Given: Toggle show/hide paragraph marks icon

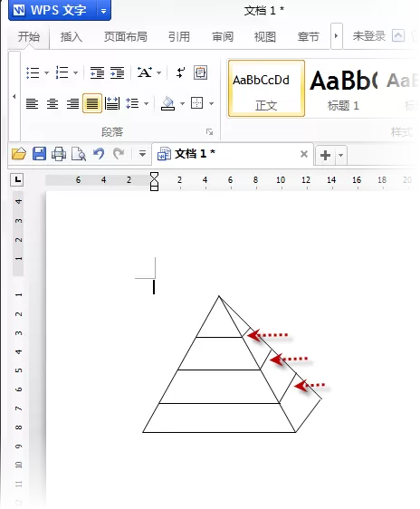Looking at the screenshot, I should pos(181,72).
